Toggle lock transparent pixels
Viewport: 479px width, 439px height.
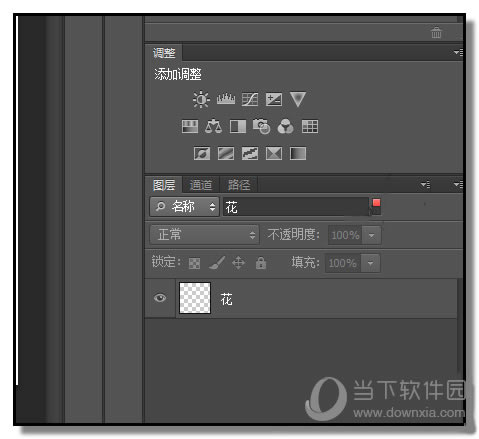point(194,263)
